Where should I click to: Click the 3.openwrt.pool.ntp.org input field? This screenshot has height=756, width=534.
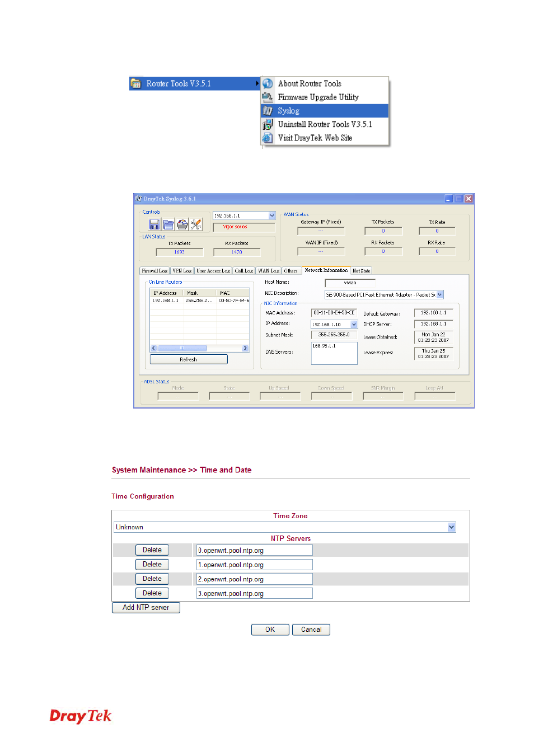255,593
